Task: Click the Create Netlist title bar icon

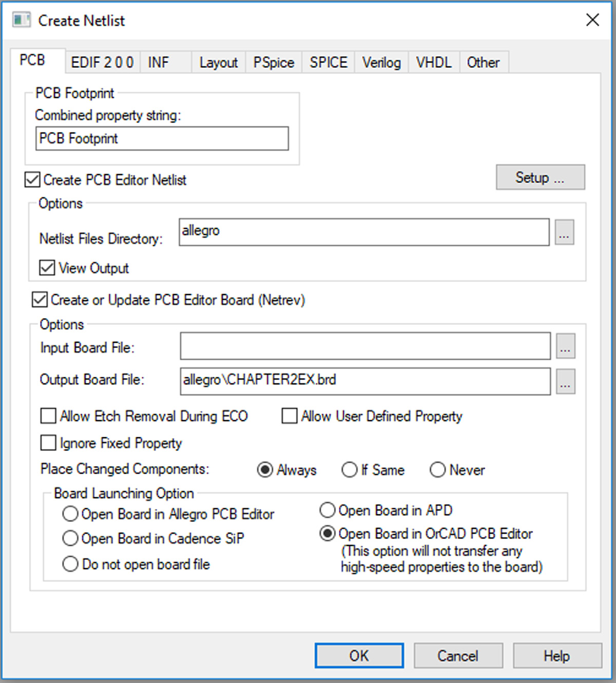Action: [22, 21]
